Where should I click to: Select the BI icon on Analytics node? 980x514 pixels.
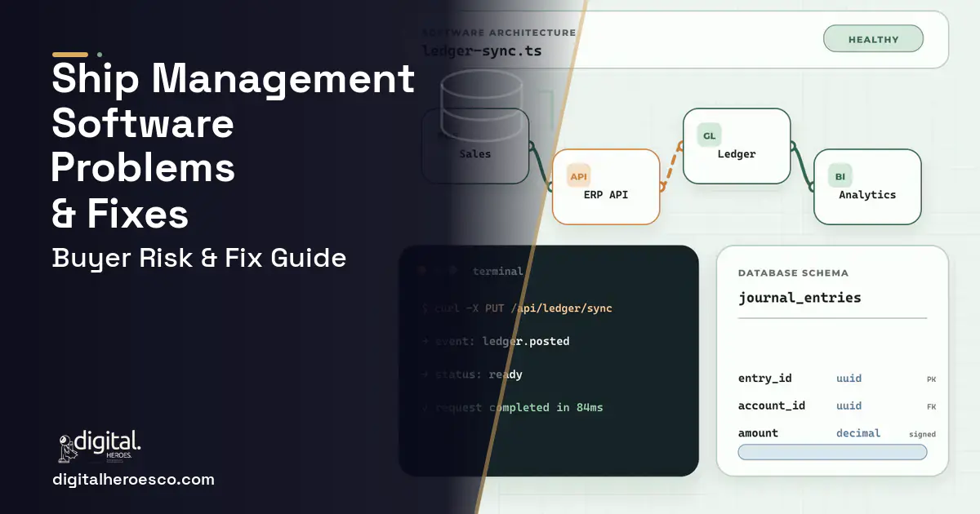coord(840,176)
